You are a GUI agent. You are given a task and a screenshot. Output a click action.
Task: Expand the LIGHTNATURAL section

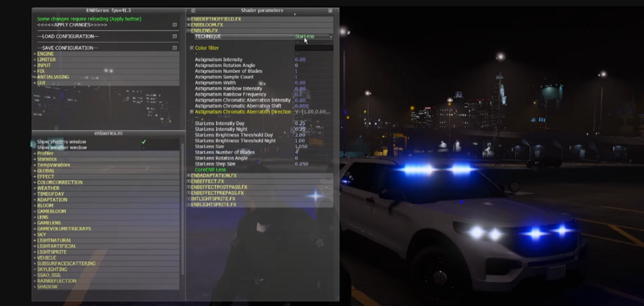35,240
